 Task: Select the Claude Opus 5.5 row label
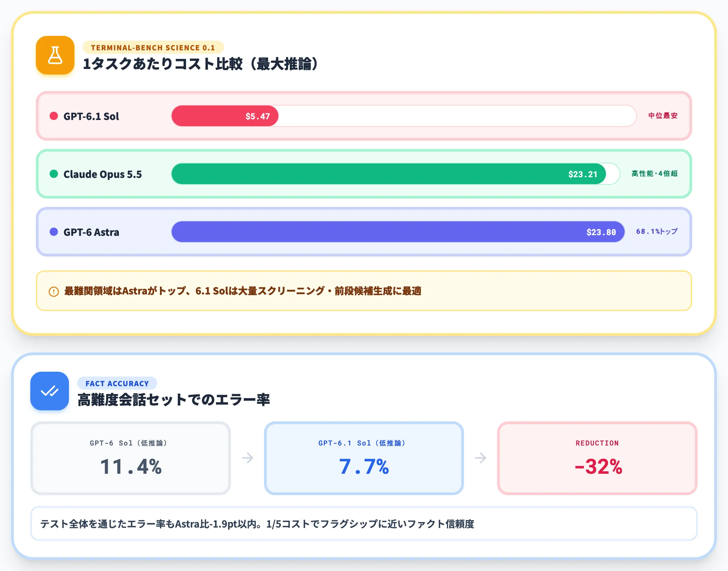[x=103, y=174]
